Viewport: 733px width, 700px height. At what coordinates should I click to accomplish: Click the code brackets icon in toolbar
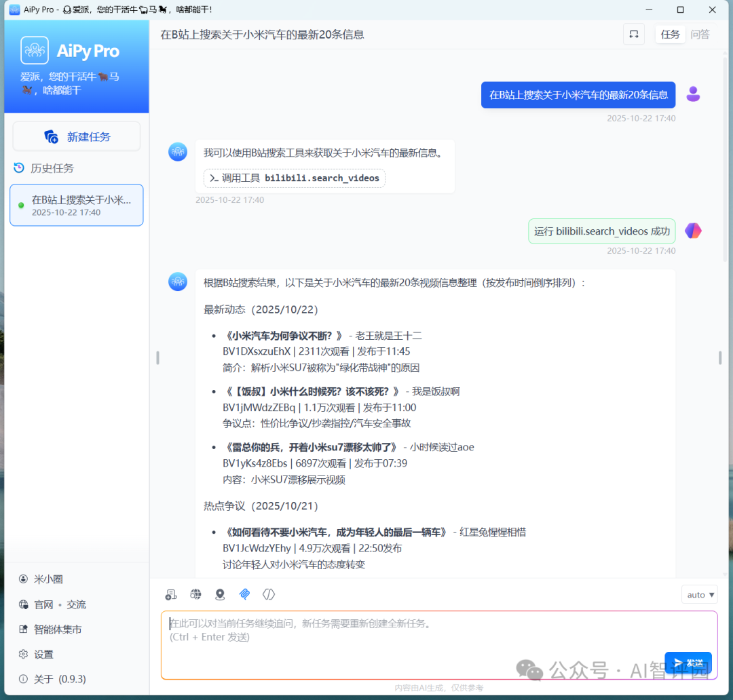[x=269, y=594]
